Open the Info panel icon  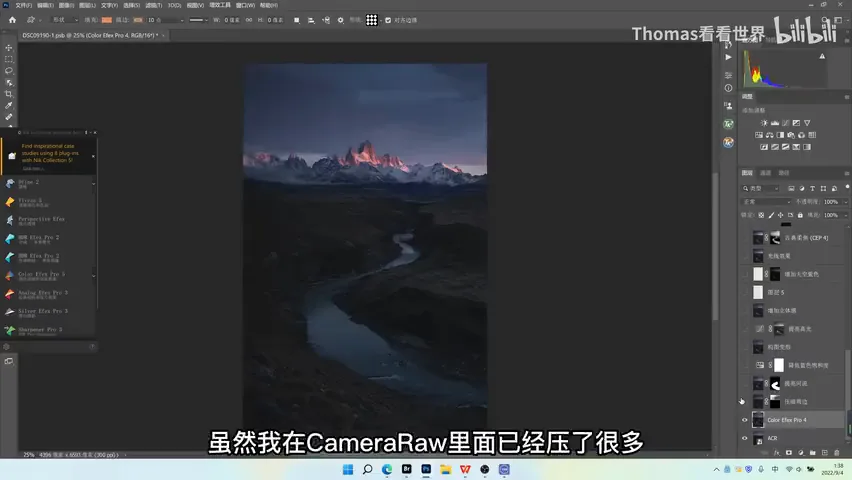729,88
